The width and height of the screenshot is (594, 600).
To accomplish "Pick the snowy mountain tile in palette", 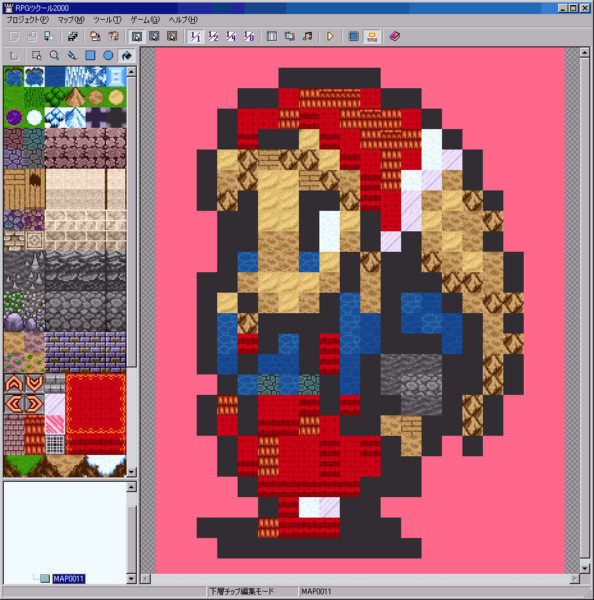I will [75, 117].
